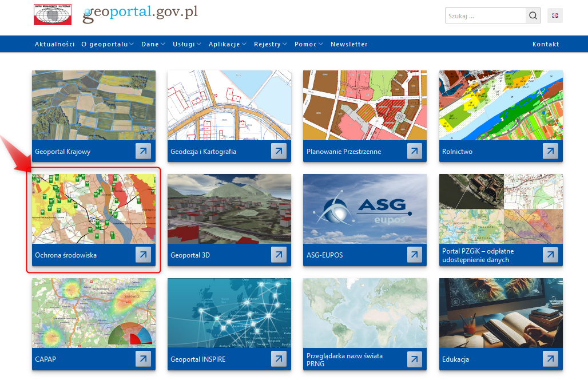The image size is (588, 380).
Task: Click the arrow icon on Geoportal Krajowy tile
Action: [x=143, y=151]
